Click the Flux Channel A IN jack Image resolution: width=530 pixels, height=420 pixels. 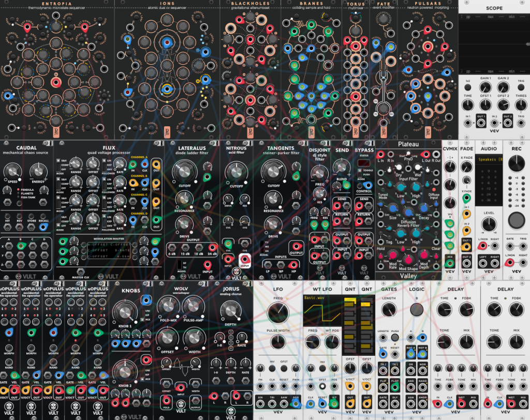coord(133,164)
